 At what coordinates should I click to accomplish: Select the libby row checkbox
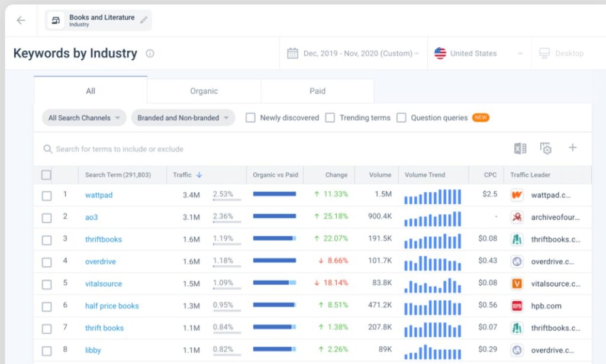click(x=47, y=351)
